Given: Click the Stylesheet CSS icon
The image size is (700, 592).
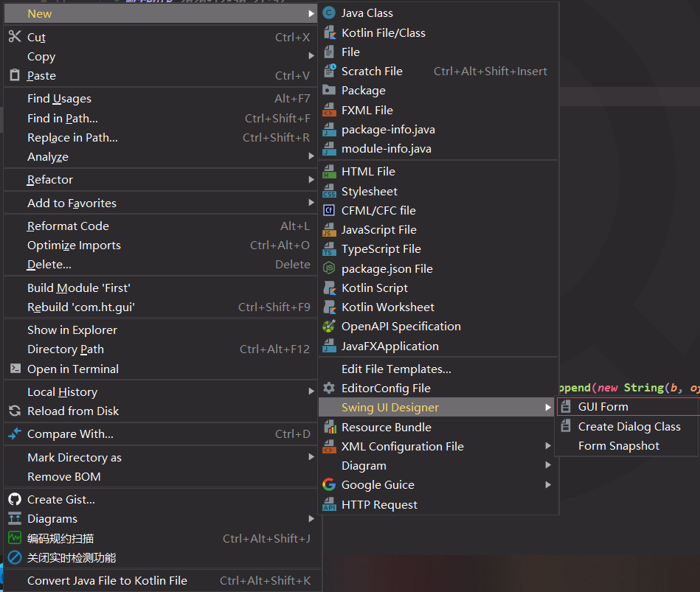Looking at the screenshot, I should [x=329, y=191].
